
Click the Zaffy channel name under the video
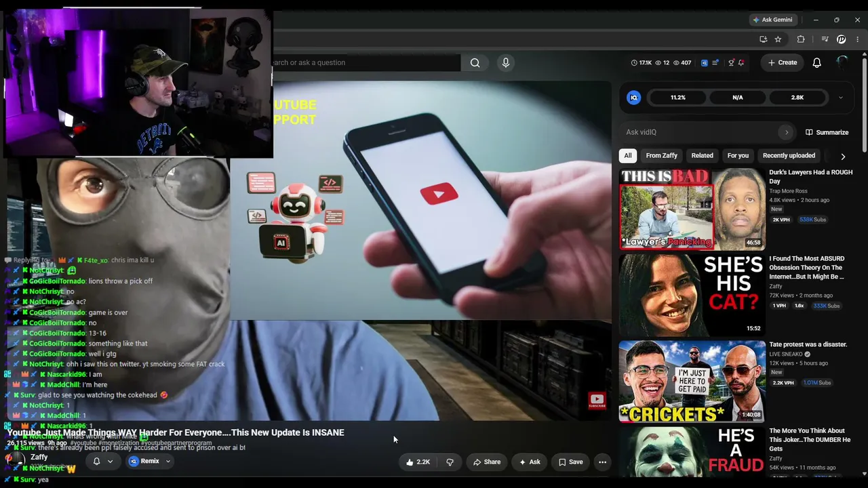39,457
